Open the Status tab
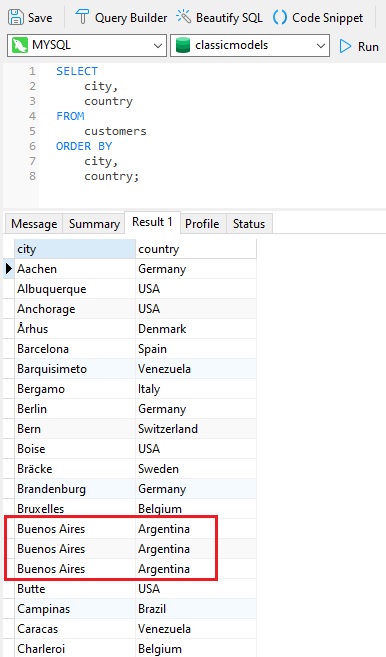The image size is (386, 657). (249, 223)
